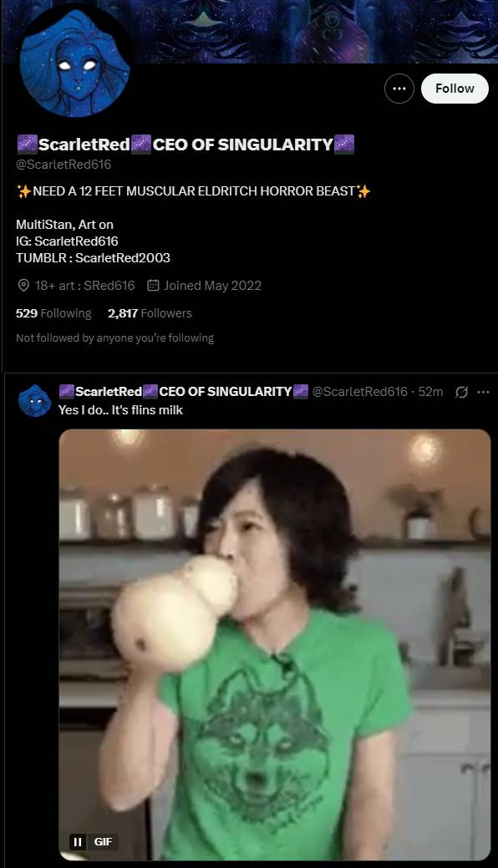The image size is (498, 868).
Task: Click the tweet text 'Yes I do.. It's flins milk'
Action: (x=120, y=410)
